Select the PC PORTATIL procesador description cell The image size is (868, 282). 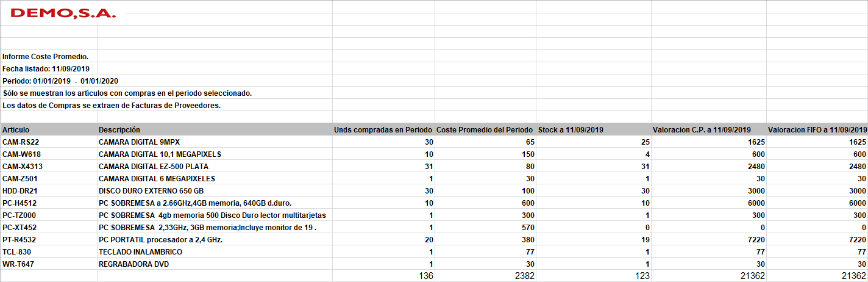[215, 239]
